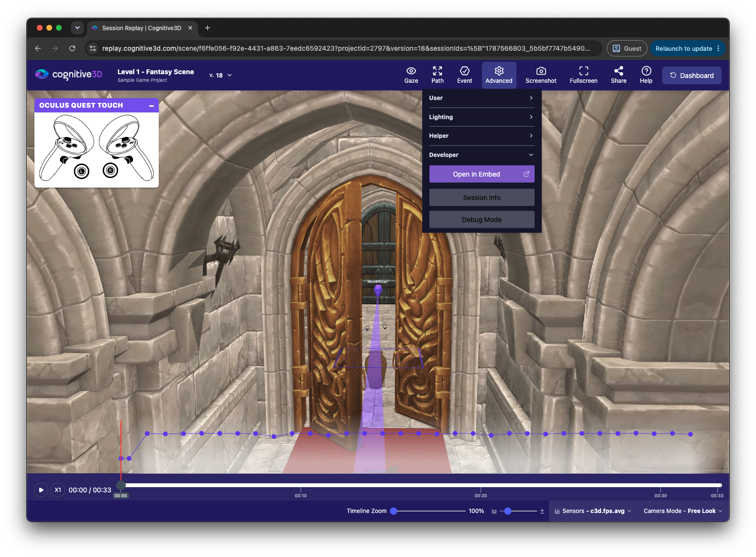Screen dimensions: 756x557
Task: Open the Share options
Action: tap(618, 75)
